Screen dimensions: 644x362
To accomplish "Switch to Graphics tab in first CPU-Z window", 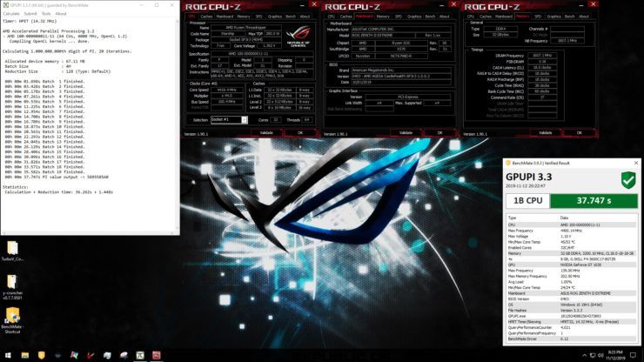I will point(275,17).
